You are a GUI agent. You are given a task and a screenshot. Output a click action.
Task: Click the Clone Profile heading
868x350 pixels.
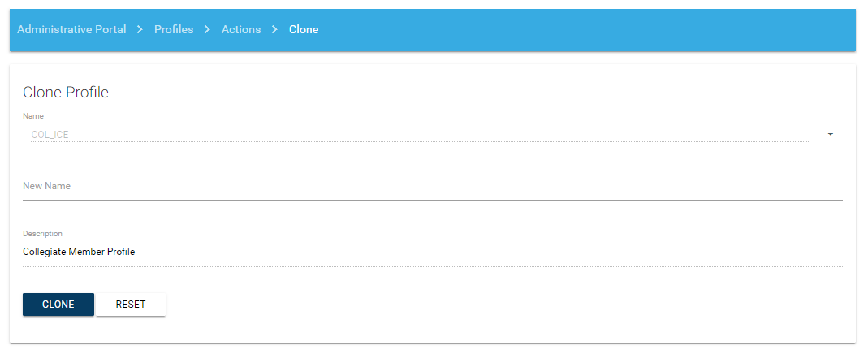[x=66, y=93]
